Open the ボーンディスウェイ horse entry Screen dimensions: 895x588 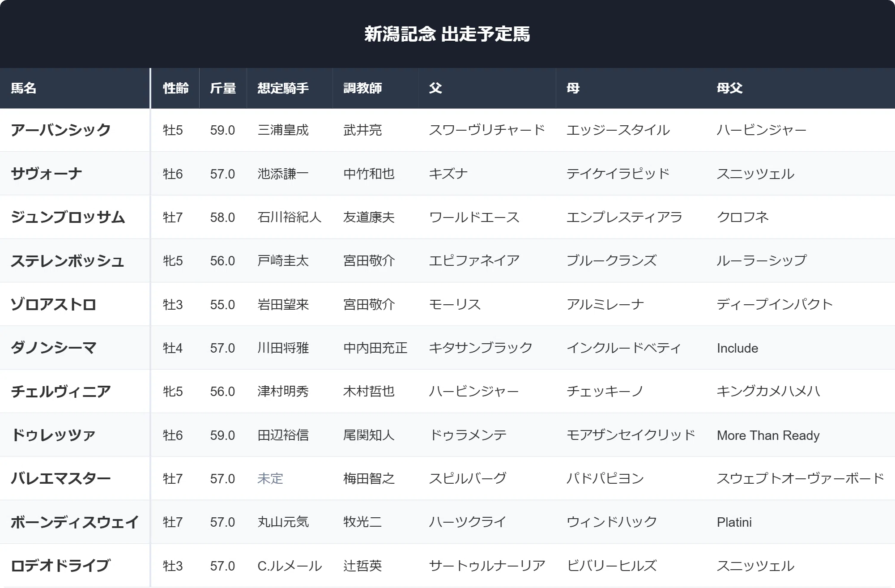click(75, 522)
